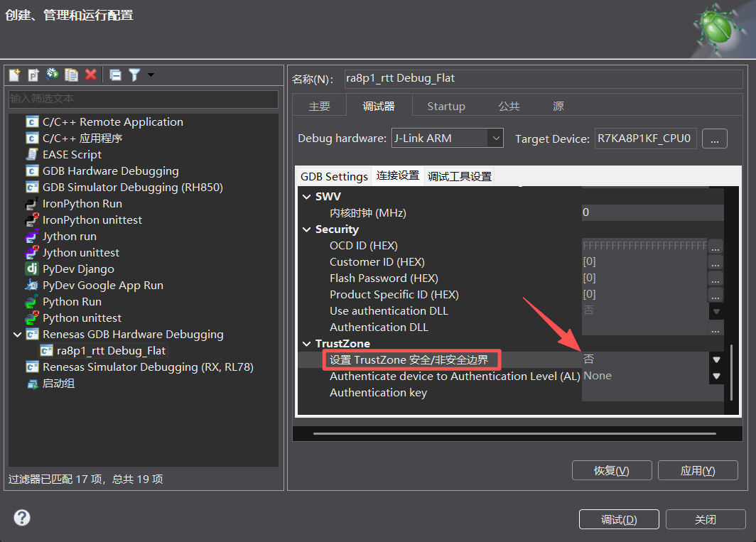Select Jython run entry
The image size is (756, 542).
(70, 237)
